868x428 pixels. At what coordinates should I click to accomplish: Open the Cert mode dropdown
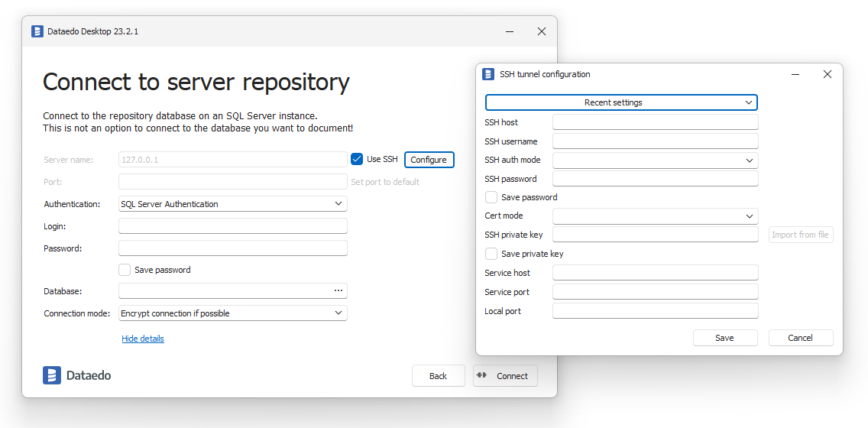pos(656,216)
